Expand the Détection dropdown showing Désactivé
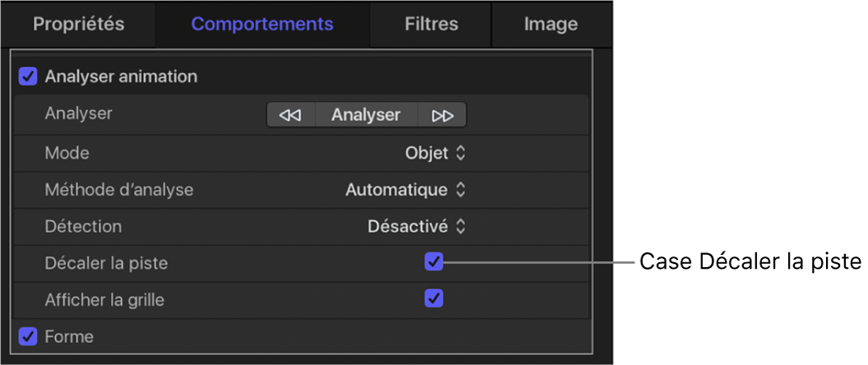This screenshot has height=365, width=868. click(417, 226)
